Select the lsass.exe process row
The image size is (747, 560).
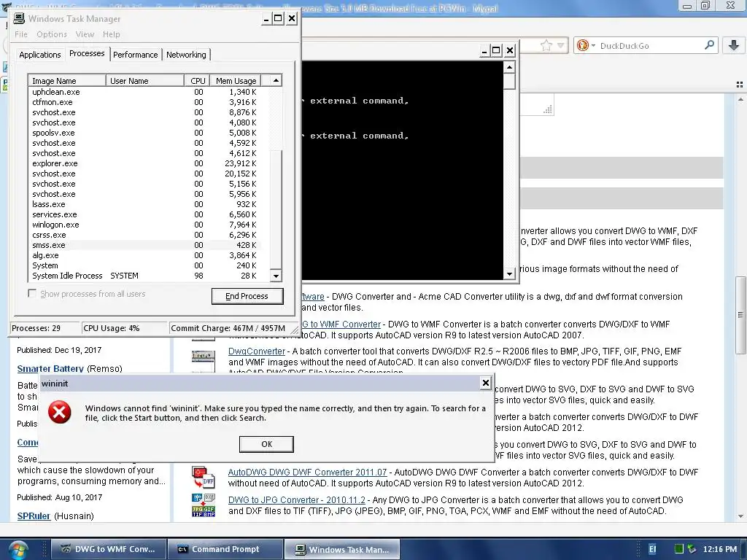(x=145, y=204)
